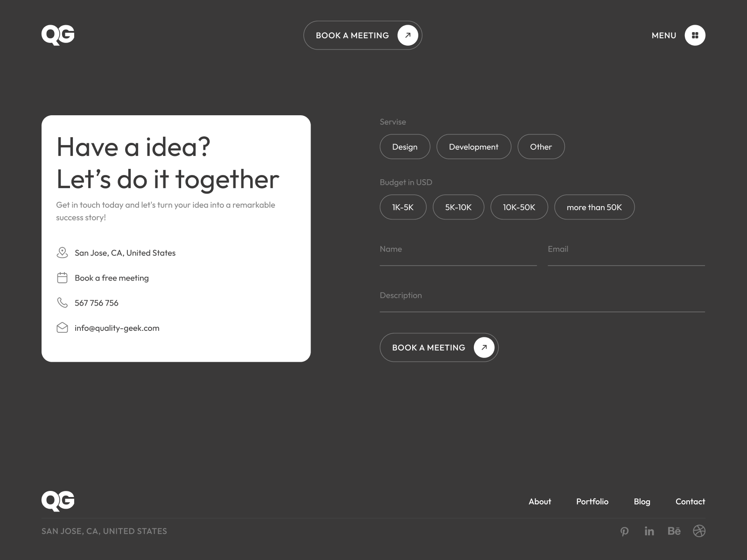Click the calendar icon beside Book a free meeting

click(x=62, y=278)
